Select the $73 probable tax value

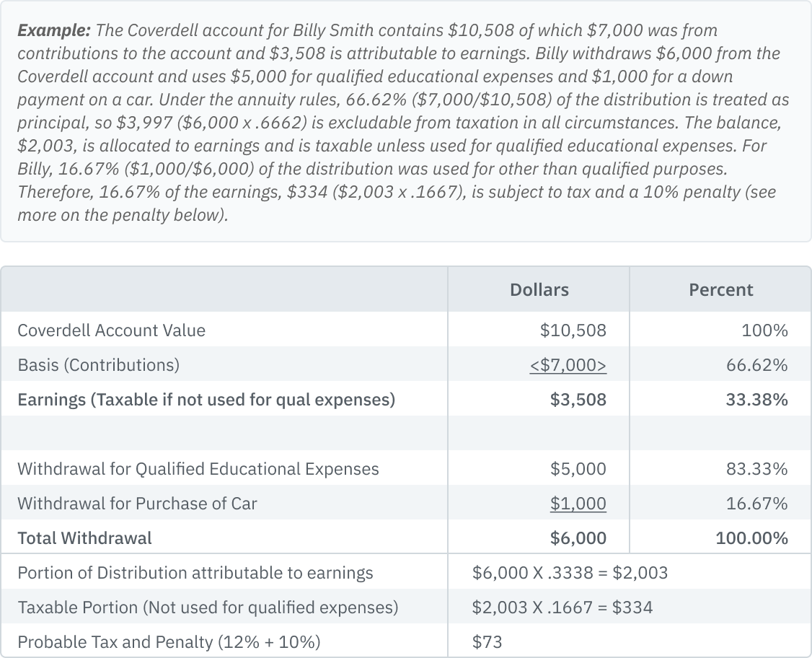[x=487, y=642]
